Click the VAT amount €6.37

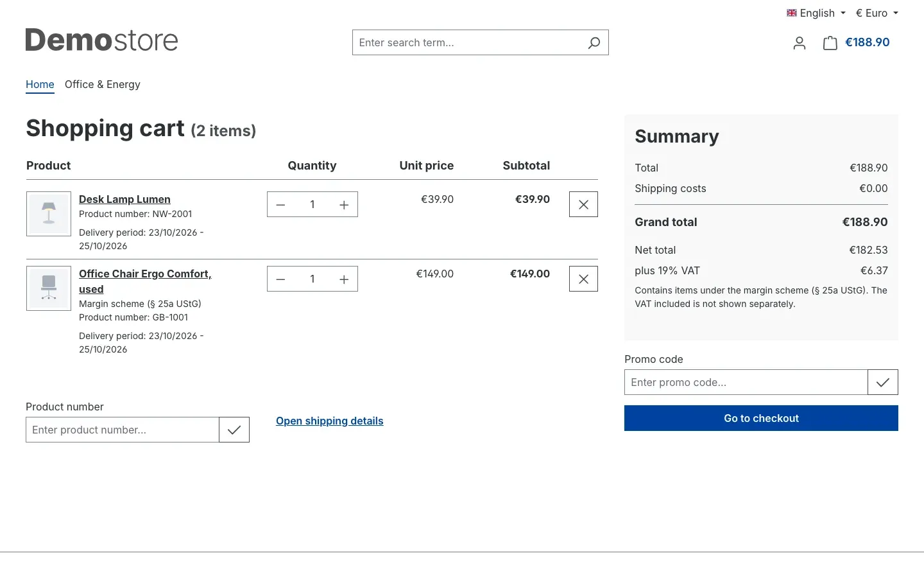tap(874, 270)
